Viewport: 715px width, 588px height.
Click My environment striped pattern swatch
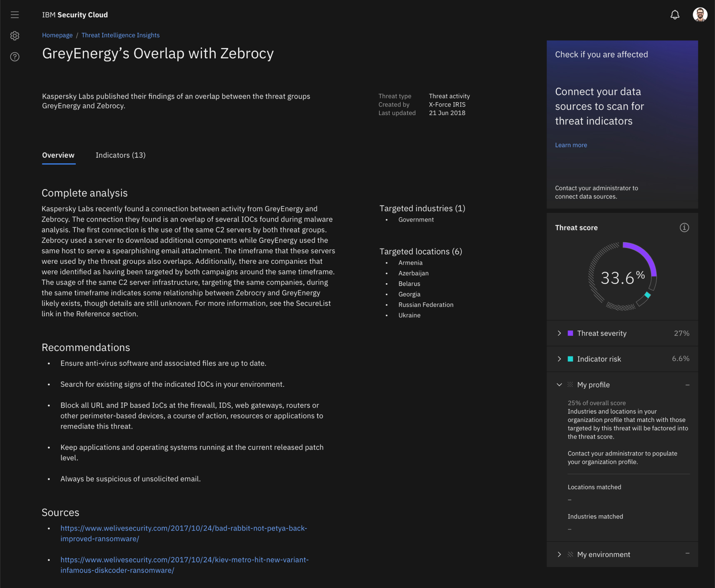[x=570, y=554]
